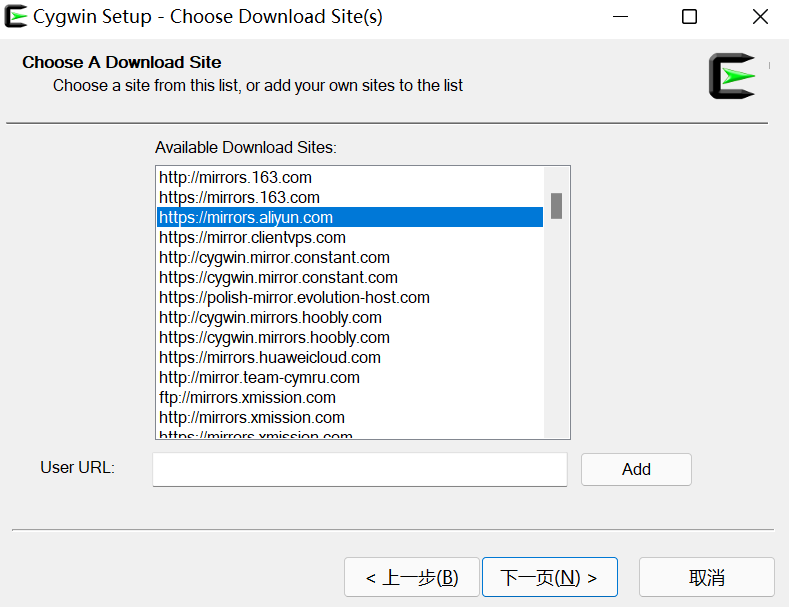Select https://polish-mirror.evolution-host.com site
The width and height of the screenshot is (789, 607).
[350, 297]
